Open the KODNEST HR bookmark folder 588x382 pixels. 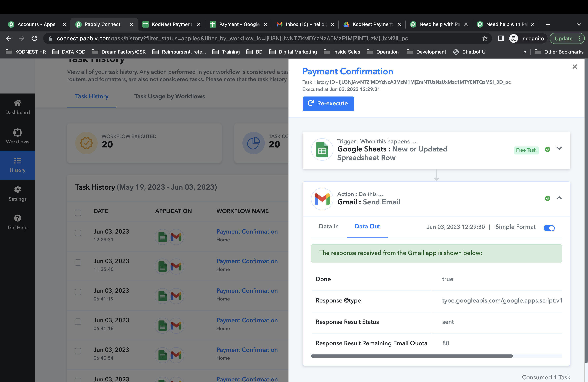click(26, 52)
